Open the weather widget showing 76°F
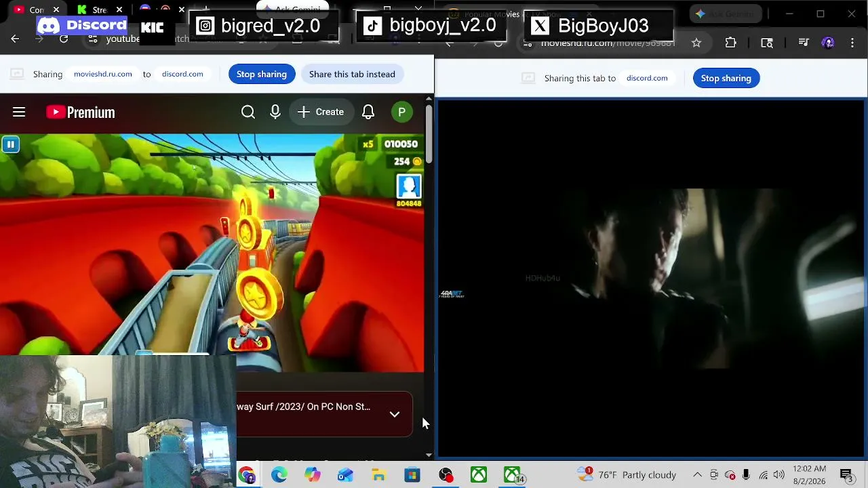868x488 pixels. point(627,475)
